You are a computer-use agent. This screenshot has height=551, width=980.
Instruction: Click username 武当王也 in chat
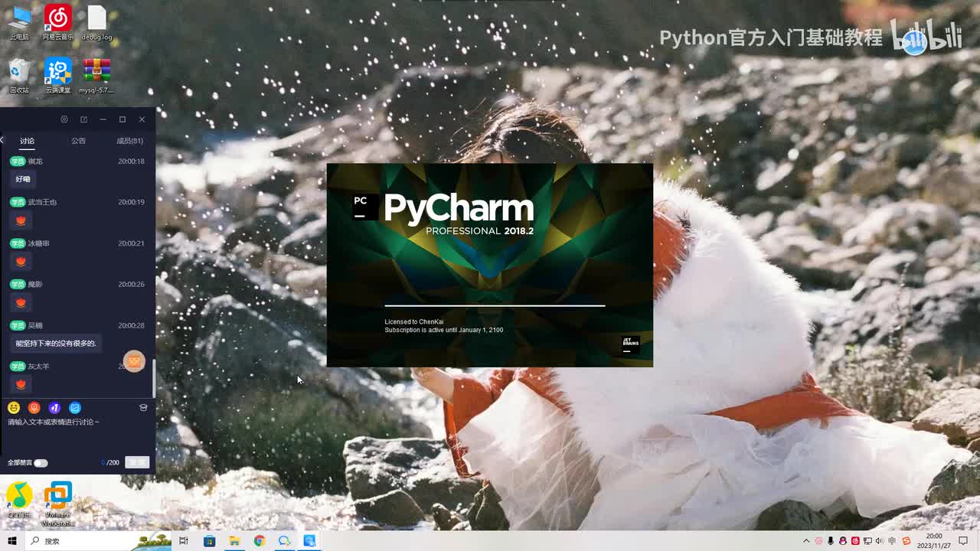(x=42, y=202)
